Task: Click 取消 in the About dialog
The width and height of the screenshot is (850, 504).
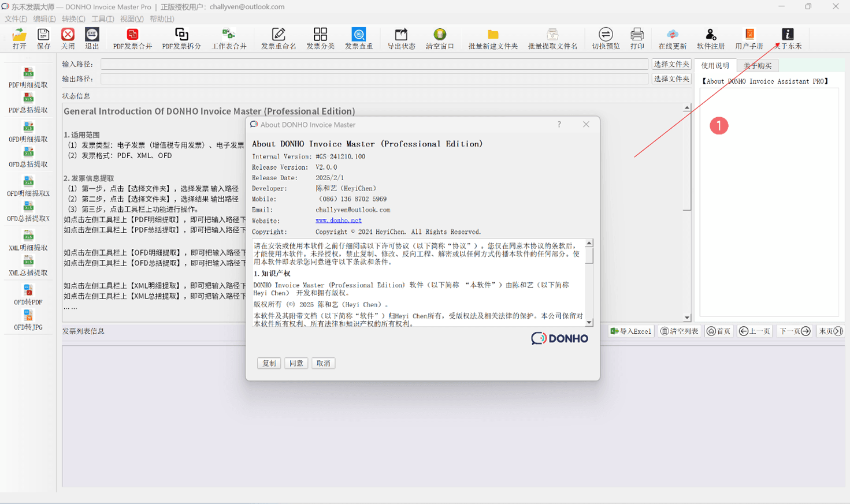Action: 324,363
